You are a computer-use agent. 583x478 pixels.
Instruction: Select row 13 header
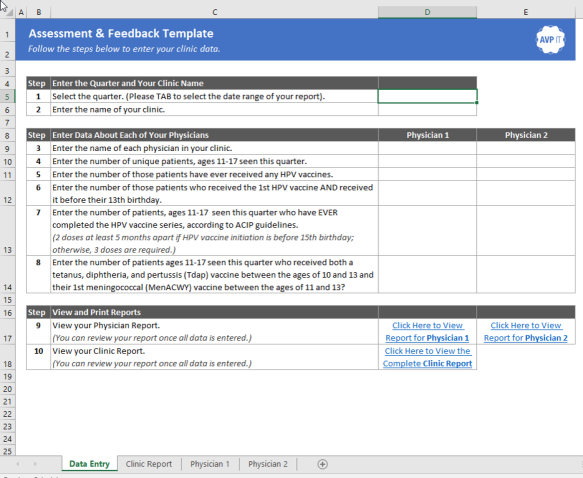(7, 230)
